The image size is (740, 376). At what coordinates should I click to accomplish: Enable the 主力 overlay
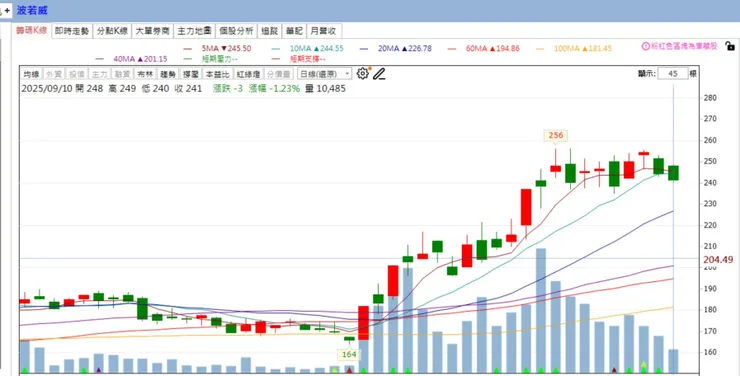(x=100, y=74)
